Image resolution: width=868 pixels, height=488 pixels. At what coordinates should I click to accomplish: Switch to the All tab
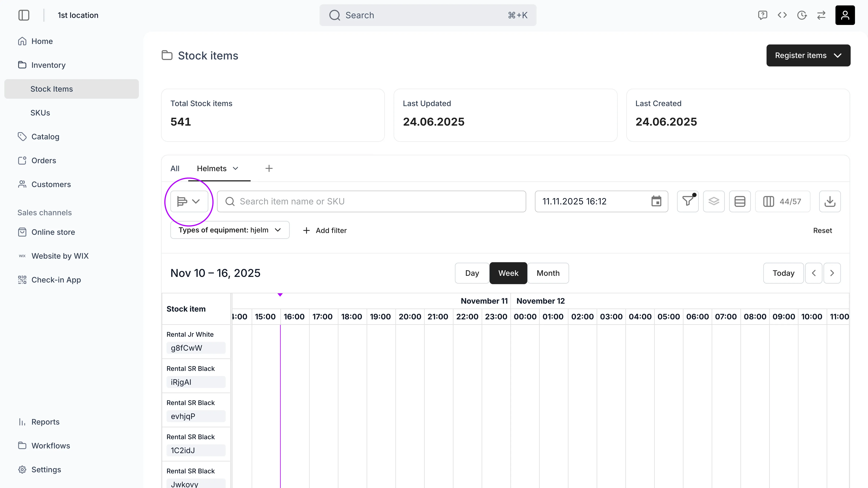(175, 168)
